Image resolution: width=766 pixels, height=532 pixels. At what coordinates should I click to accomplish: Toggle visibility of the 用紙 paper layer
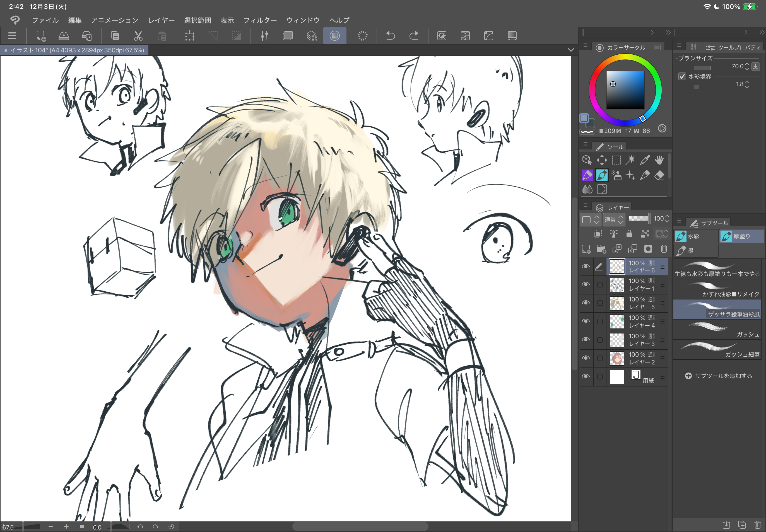586,376
